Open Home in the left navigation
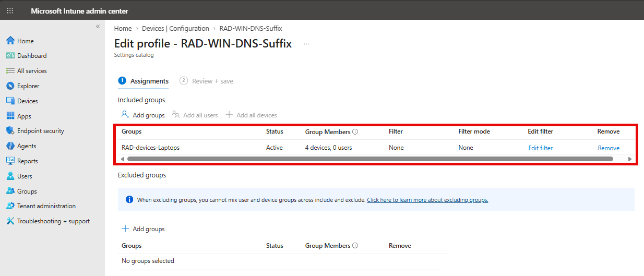This screenshot has width=644, height=276. [x=26, y=41]
